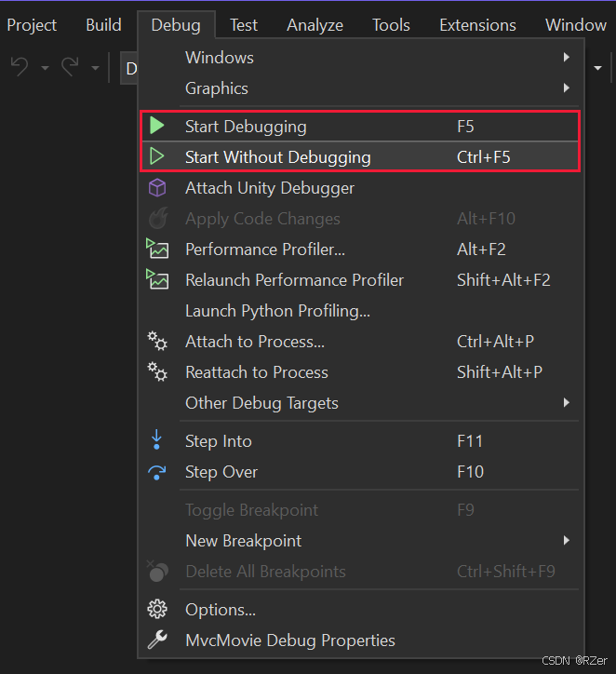Click the outlined Start Without Debugging play icon
Viewport: 616px width, 674px height.
[157, 156]
